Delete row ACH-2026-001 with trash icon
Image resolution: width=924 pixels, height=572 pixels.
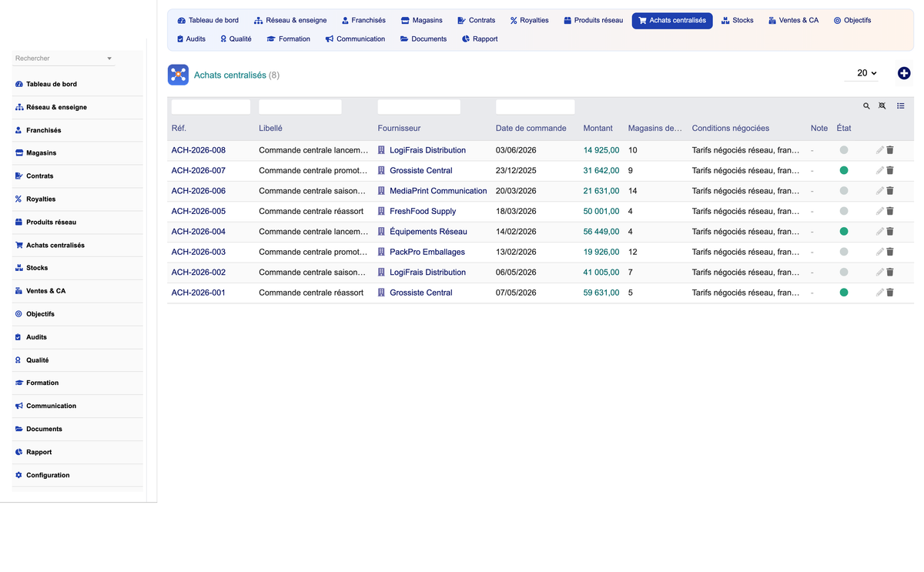(890, 293)
